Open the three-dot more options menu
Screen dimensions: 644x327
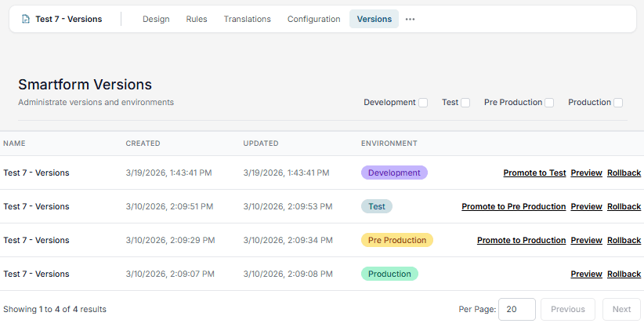click(x=410, y=19)
